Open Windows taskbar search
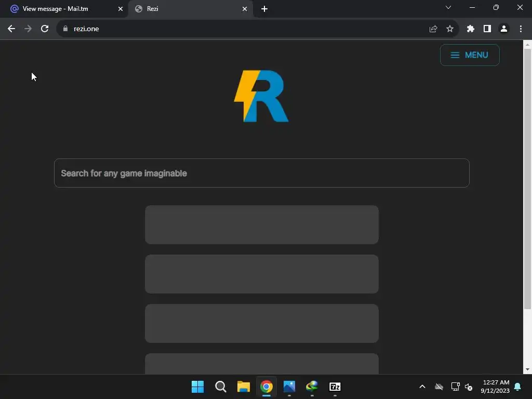The height and width of the screenshot is (399, 532). [x=220, y=387]
